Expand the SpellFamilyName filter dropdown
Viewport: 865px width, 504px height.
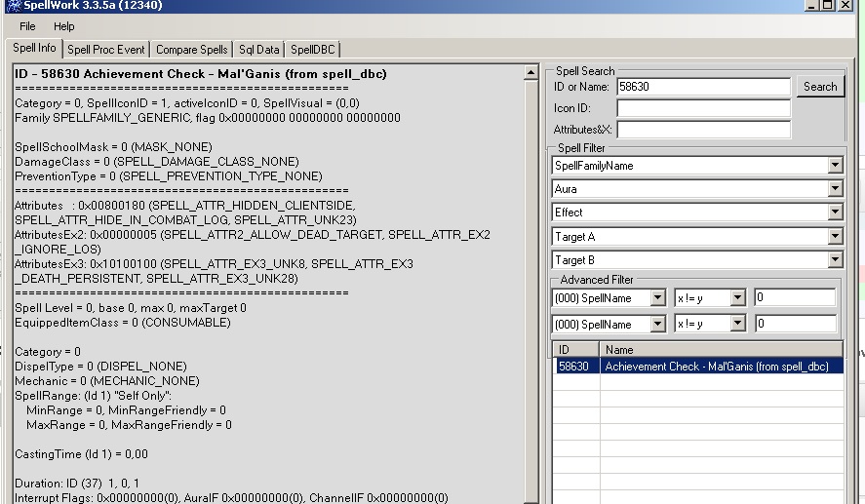835,166
